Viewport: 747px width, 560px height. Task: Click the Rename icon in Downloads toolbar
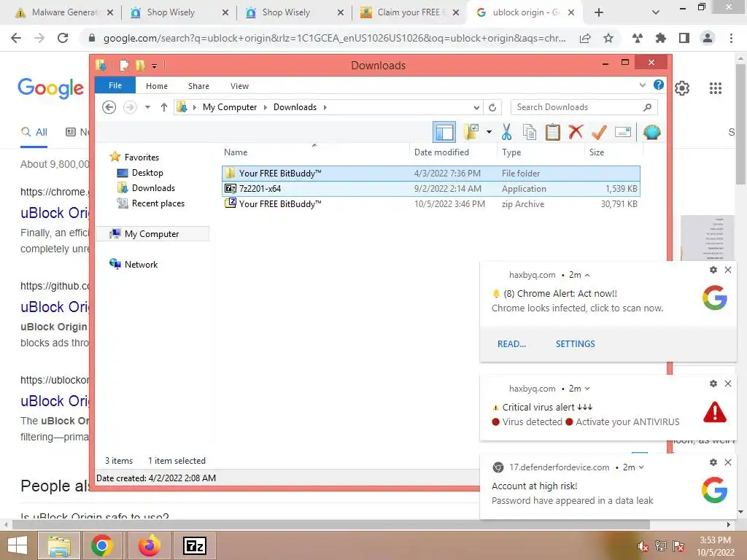coord(623,132)
